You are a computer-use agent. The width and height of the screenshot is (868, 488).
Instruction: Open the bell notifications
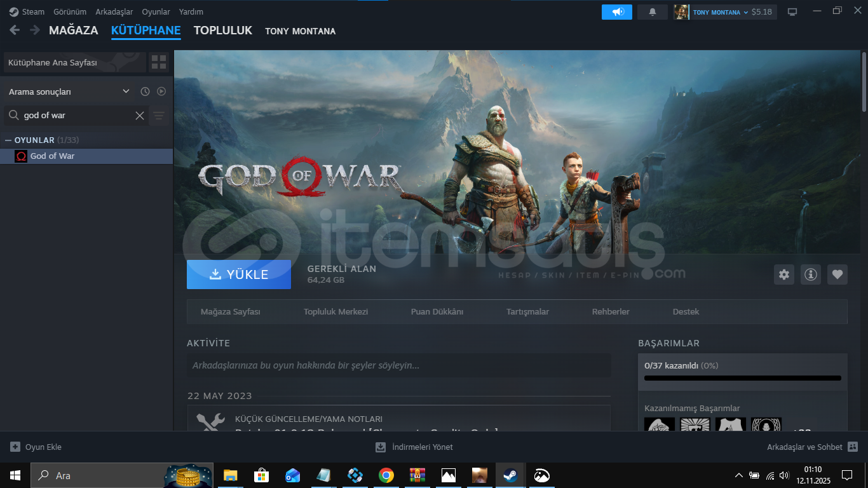coord(652,11)
